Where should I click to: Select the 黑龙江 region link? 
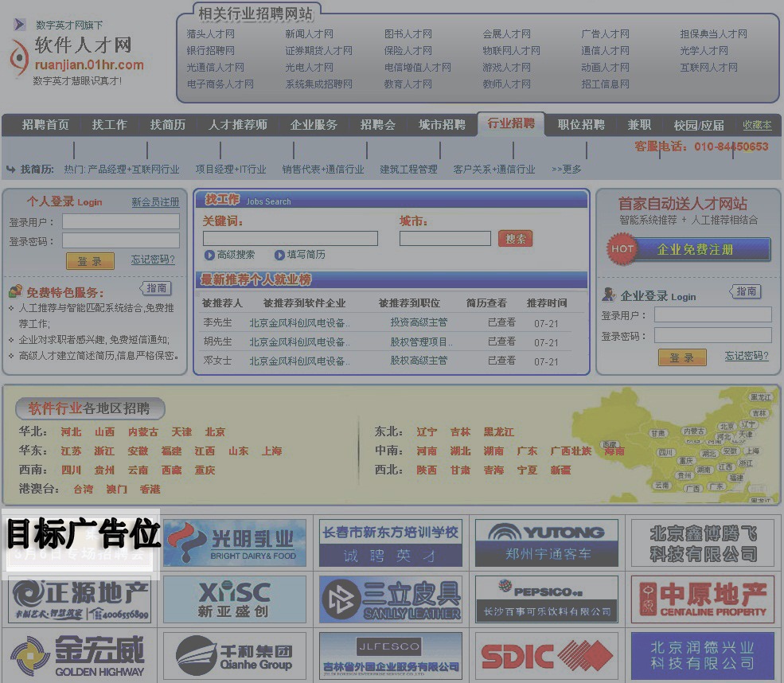click(x=498, y=432)
